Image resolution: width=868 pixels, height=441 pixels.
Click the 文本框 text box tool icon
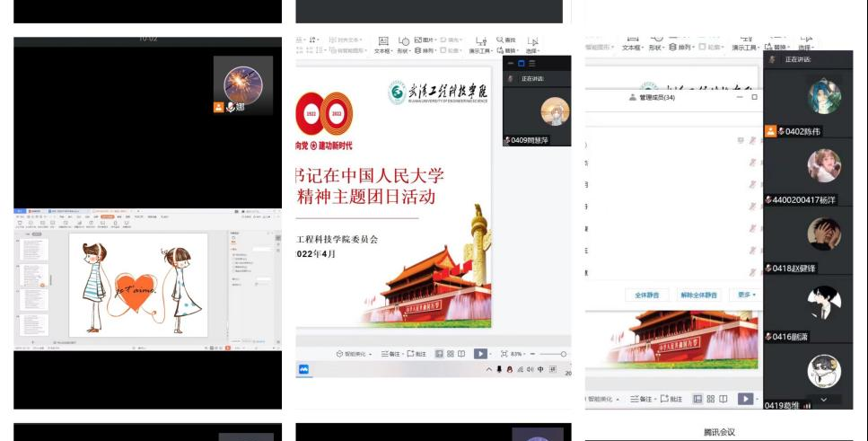coord(382,42)
